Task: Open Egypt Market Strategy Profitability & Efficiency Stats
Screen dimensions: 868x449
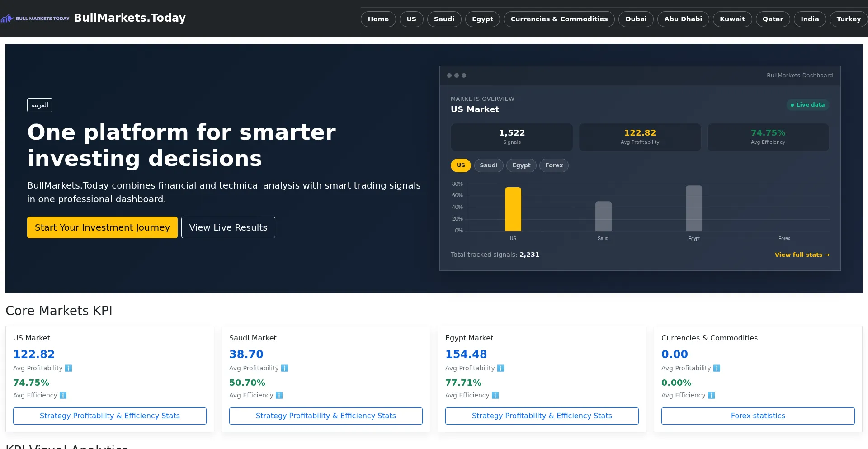Action: (x=542, y=416)
